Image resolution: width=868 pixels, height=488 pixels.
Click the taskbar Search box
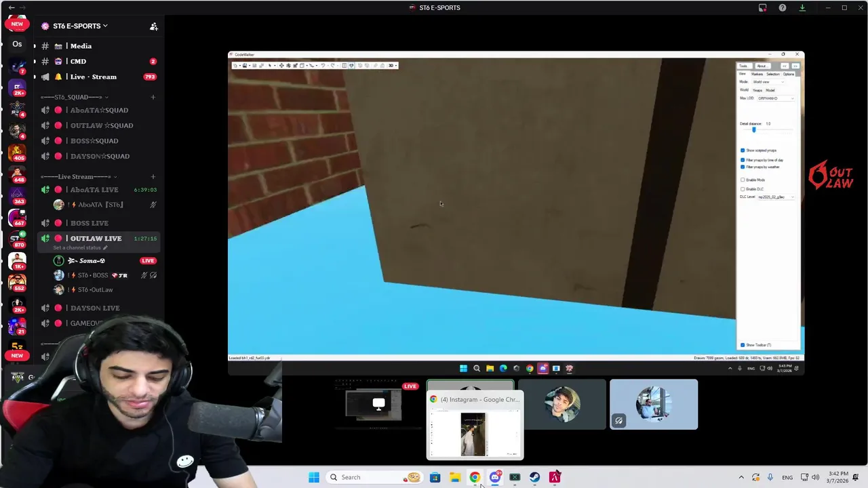374,477
